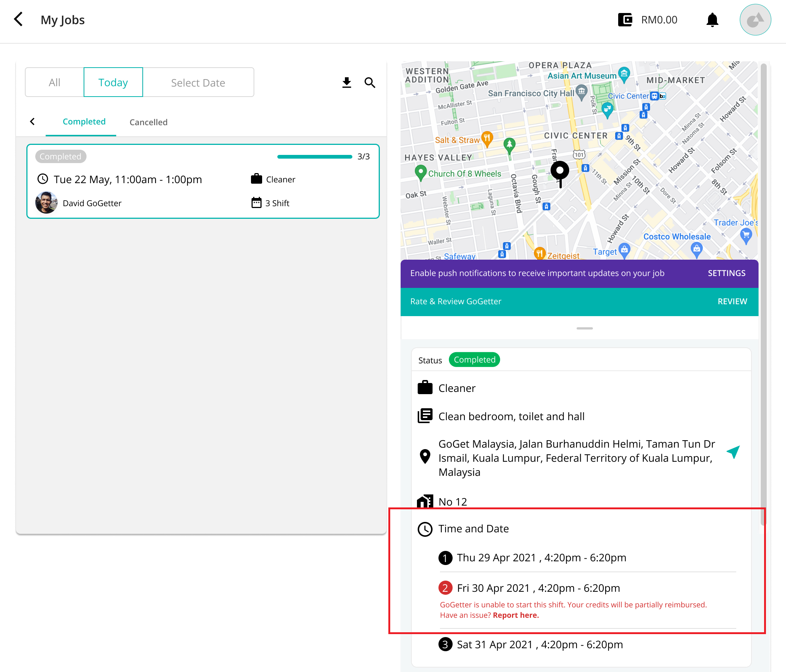Open the Salt & Straw restaurant marker
Screen dimensions: 786x672
tap(487, 139)
